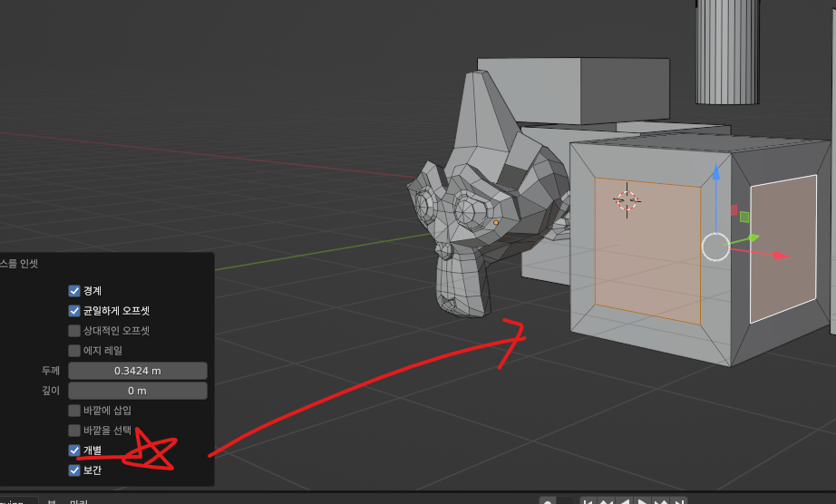Click the ribbed cylinder object
This screenshot has height=504, width=836.
(727, 52)
